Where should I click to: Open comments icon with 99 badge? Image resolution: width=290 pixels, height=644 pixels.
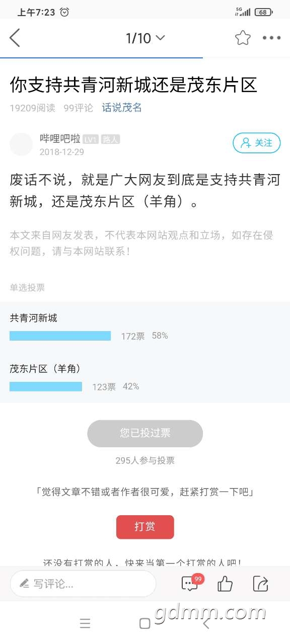tap(190, 583)
